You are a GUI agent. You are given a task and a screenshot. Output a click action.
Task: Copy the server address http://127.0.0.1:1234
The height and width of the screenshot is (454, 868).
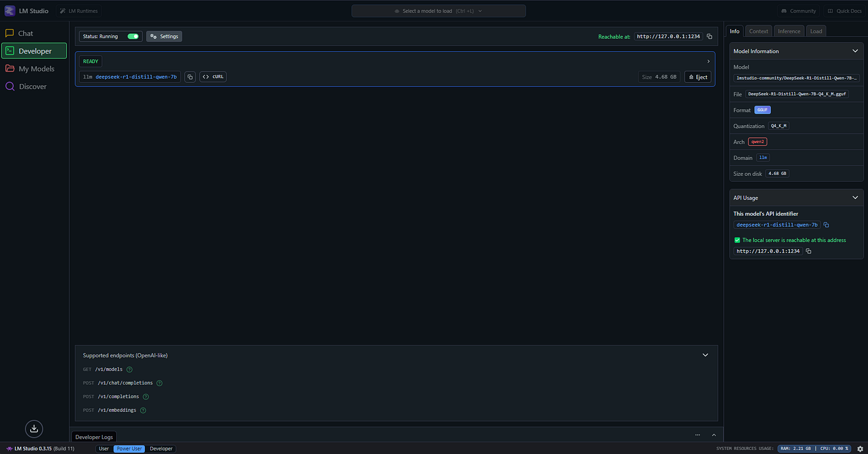point(808,251)
